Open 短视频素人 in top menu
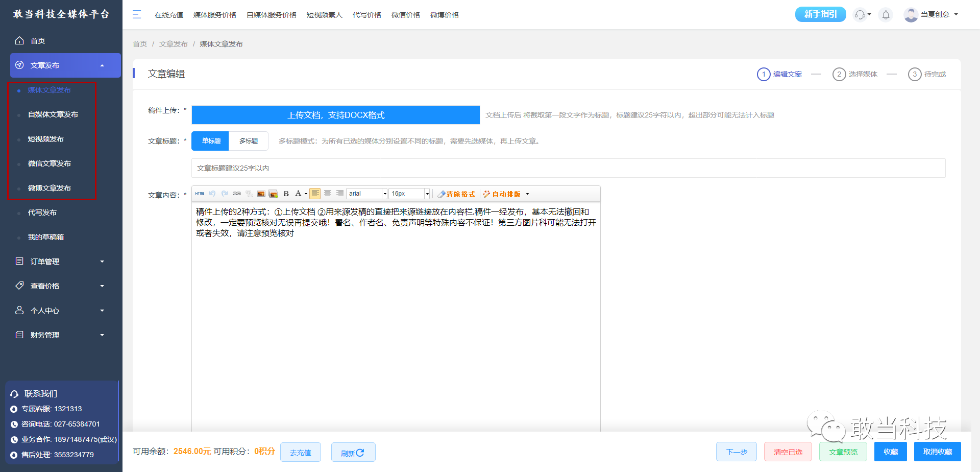This screenshot has width=980, height=472. click(x=325, y=15)
